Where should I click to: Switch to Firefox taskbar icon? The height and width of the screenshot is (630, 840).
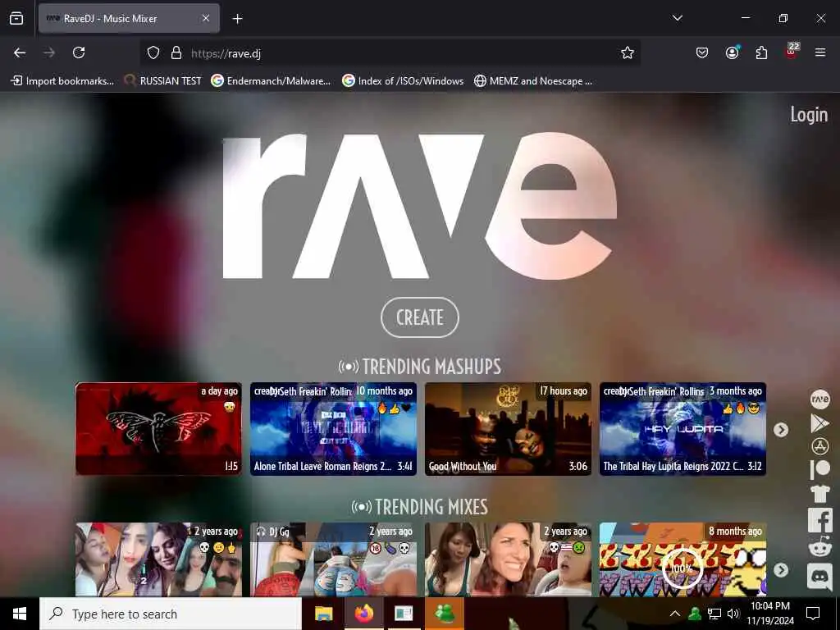tap(363, 614)
